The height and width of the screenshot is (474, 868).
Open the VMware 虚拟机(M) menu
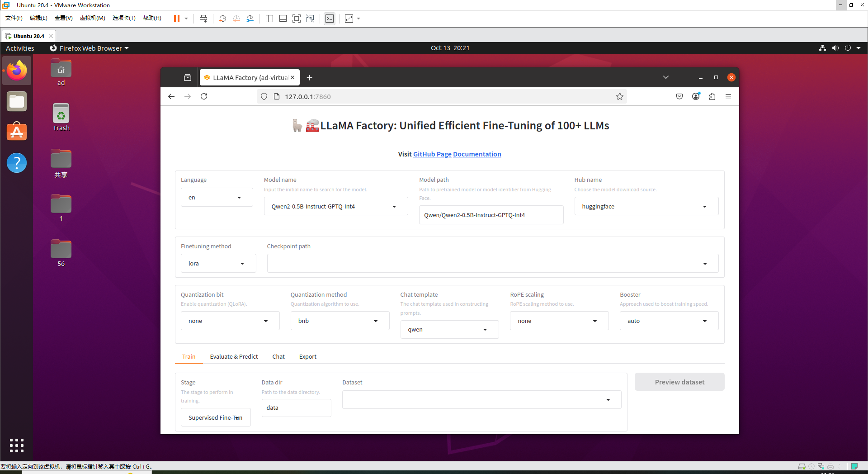click(92, 18)
